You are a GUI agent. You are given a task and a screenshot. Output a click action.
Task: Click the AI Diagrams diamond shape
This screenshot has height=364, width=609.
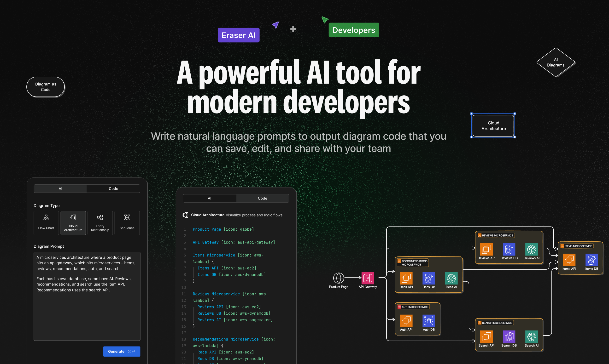[556, 62]
